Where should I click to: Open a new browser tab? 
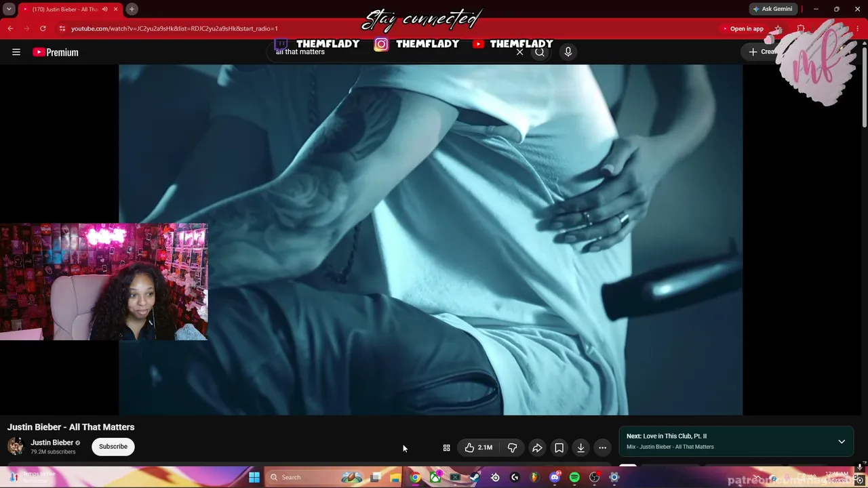click(132, 9)
